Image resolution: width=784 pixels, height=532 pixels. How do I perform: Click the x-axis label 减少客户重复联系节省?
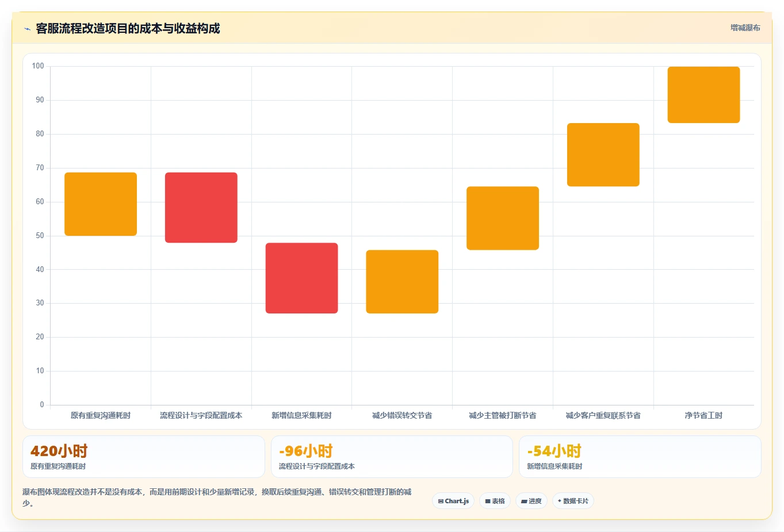tap(603, 415)
